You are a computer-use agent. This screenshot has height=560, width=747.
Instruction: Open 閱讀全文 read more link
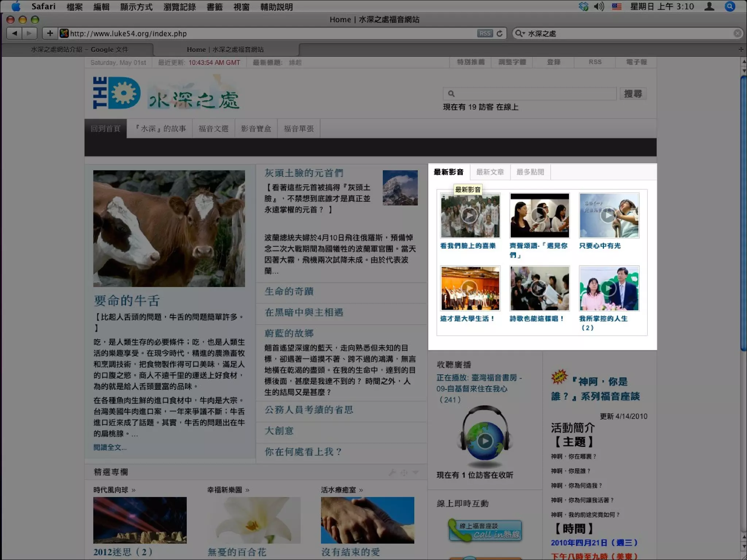click(x=110, y=447)
